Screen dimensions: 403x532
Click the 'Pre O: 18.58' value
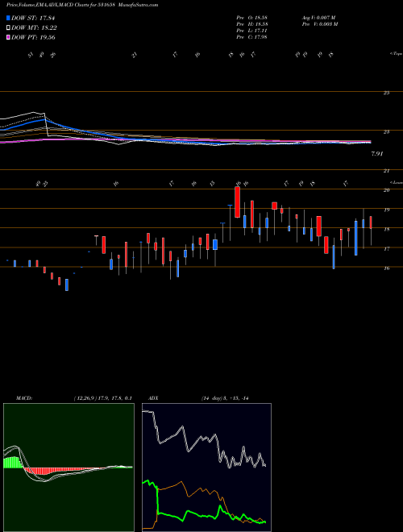[x=252, y=17]
